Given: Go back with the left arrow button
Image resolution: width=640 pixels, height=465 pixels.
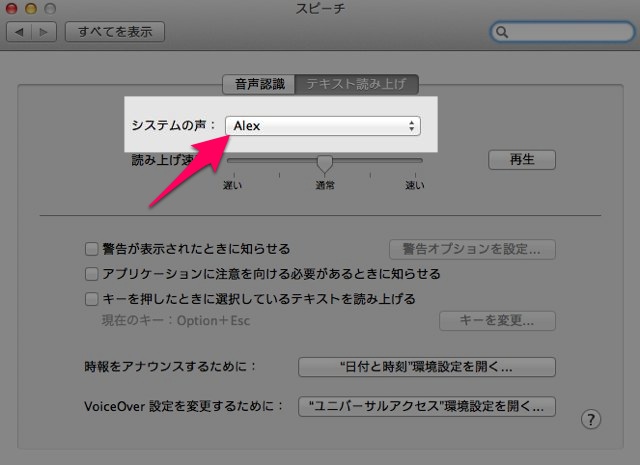Looking at the screenshot, I should (19, 32).
